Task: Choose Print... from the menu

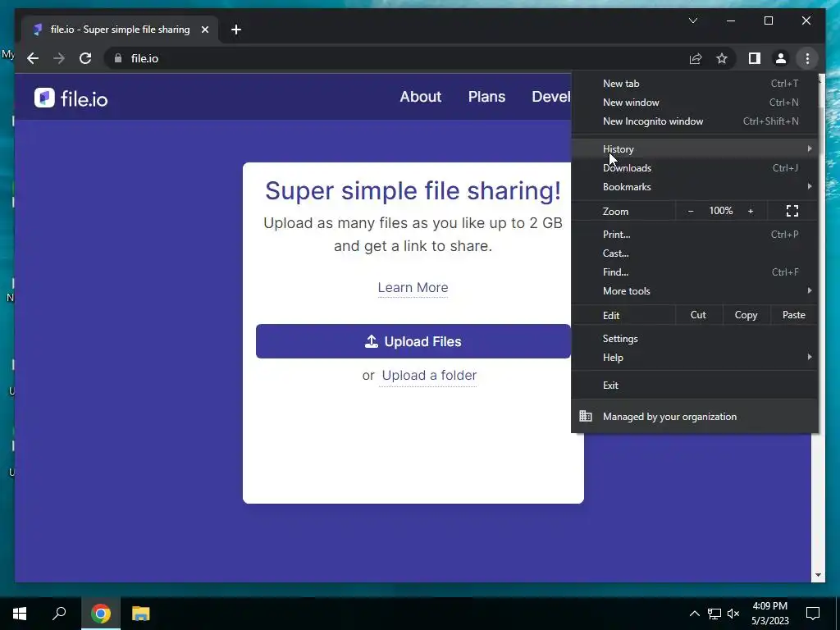Action: [x=694, y=234]
